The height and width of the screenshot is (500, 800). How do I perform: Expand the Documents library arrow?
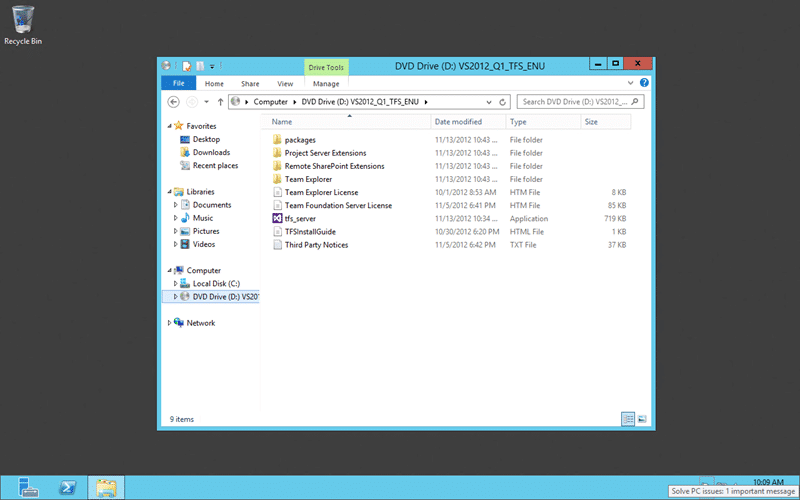(x=176, y=205)
